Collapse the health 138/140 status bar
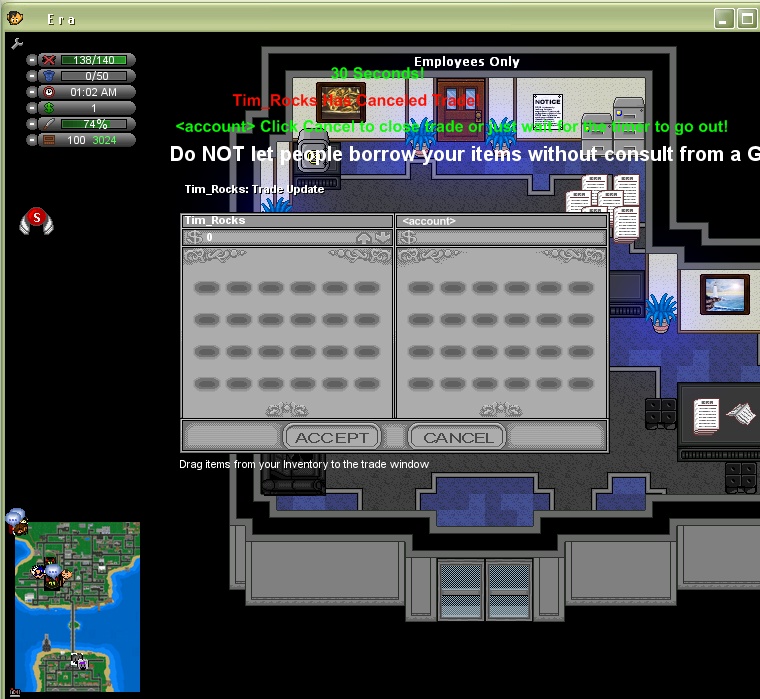 point(32,60)
